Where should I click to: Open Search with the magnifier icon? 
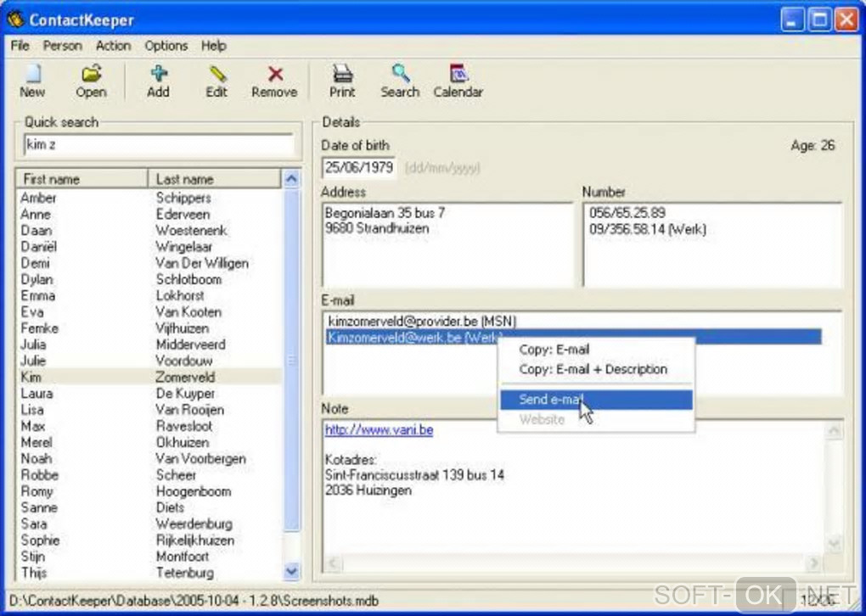tap(400, 81)
